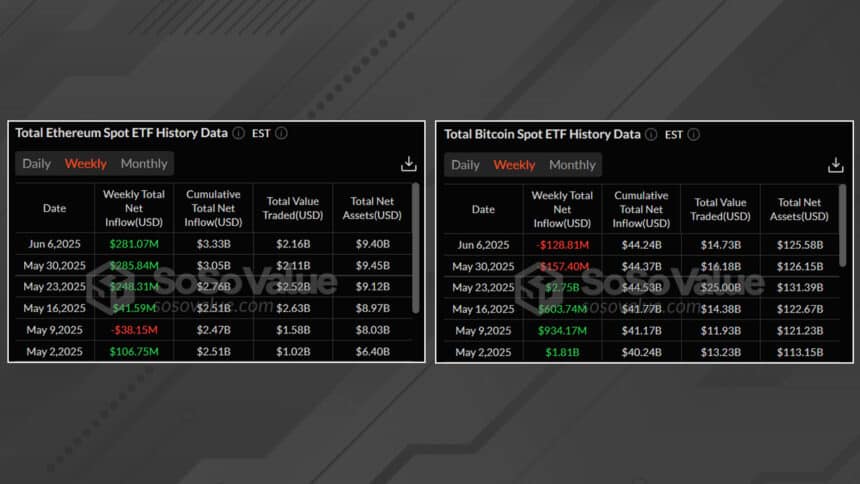Image resolution: width=860 pixels, height=484 pixels.
Task: Click Cumulative Total Net Inflow header in Ethereum table
Action: [x=213, y=208]
